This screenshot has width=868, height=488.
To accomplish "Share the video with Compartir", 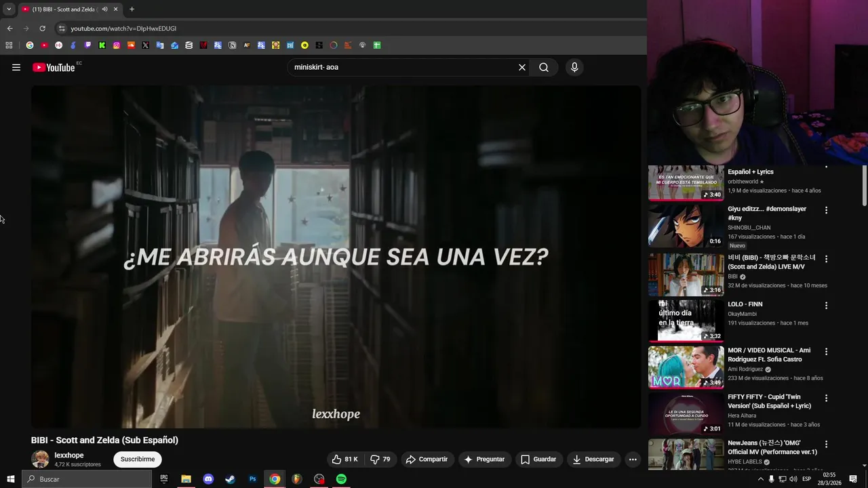I will 427,459.
